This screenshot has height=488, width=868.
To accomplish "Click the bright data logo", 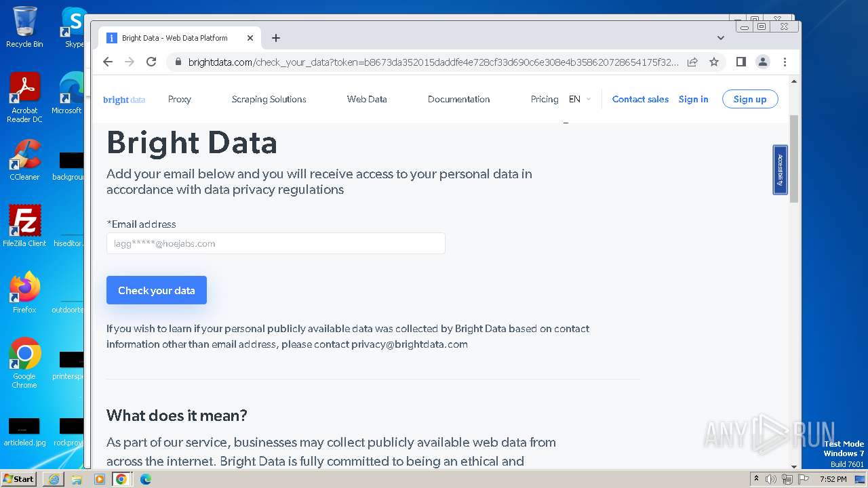I will [124, 100].
